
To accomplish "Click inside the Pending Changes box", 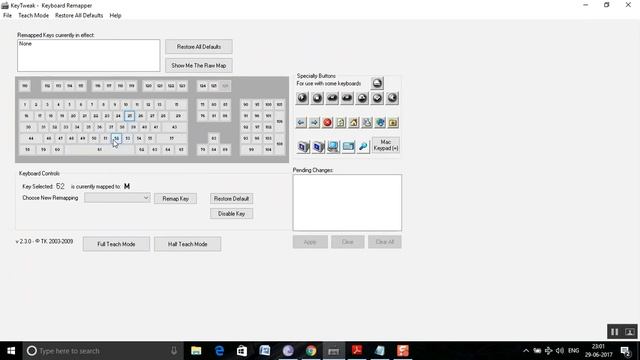I will [x=347, y=202].
